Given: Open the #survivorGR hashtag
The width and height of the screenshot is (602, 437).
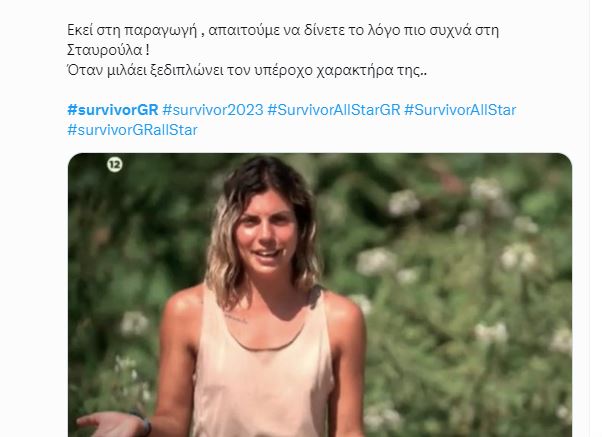Looking at the screenshot, I should pyautogui.click(x=112, y=110).
